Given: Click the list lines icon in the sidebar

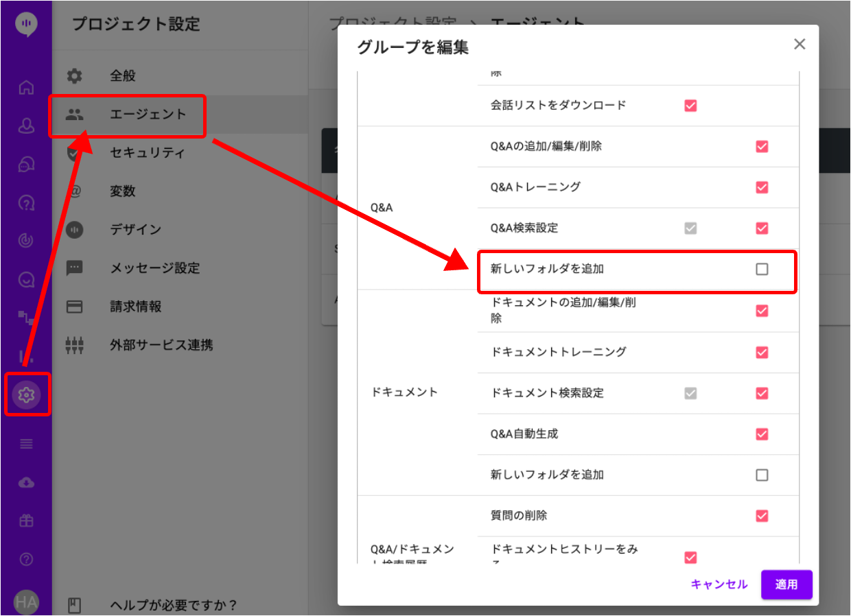Looking at the screenshot, I should click(26, 444).
